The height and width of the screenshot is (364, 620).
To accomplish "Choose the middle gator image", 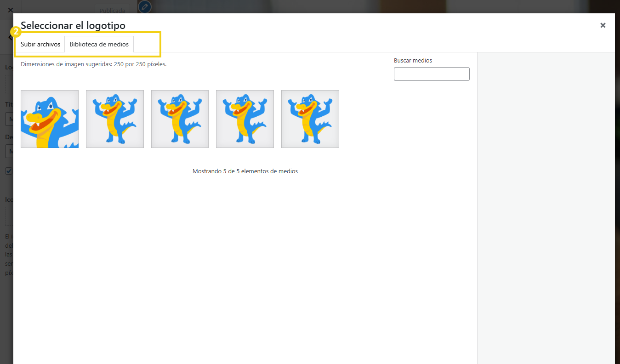I will coord(180,119).
